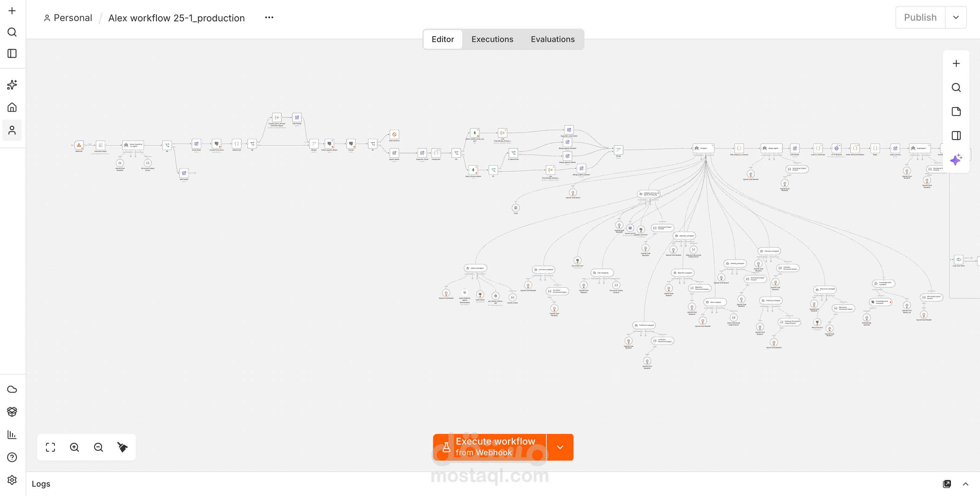Select the HTTP Request node
The height and width of the screenshot is (496, 980).
836,148
